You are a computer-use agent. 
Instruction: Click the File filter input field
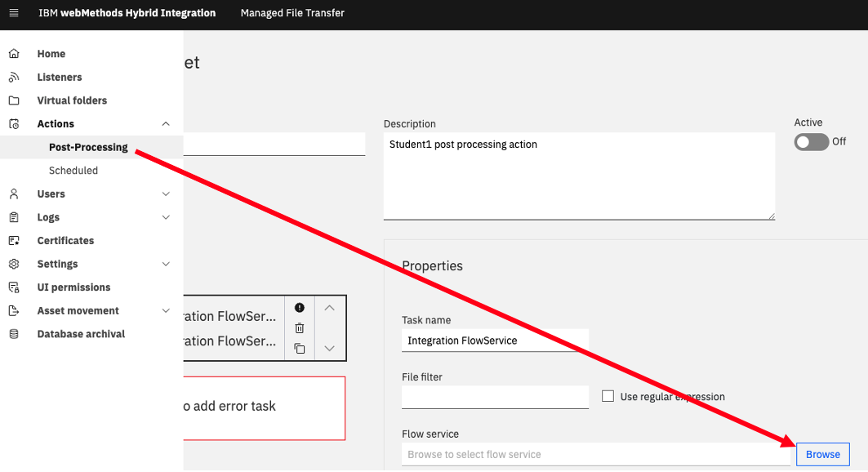tap(495, 397)
